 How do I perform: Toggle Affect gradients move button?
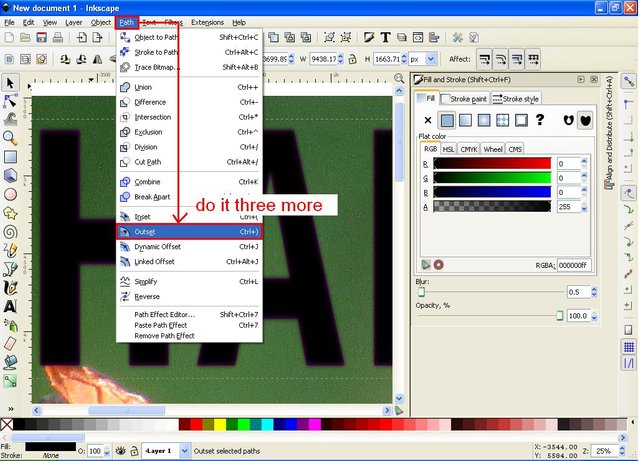click(517, 60)
